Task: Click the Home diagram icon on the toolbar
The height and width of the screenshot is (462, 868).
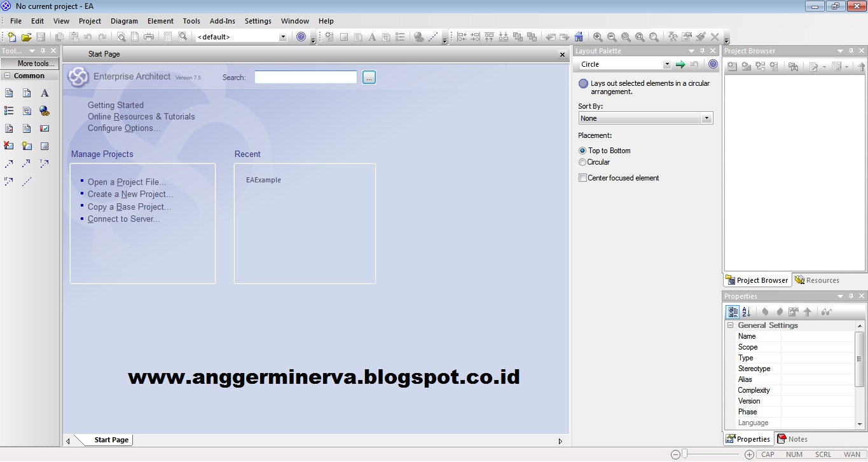Action: click(579, 37)
